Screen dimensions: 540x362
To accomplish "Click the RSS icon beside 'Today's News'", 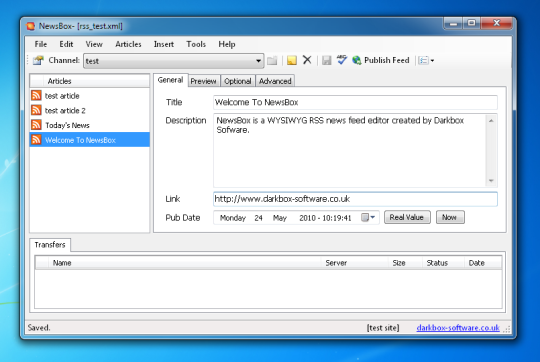I will (36, 125).
